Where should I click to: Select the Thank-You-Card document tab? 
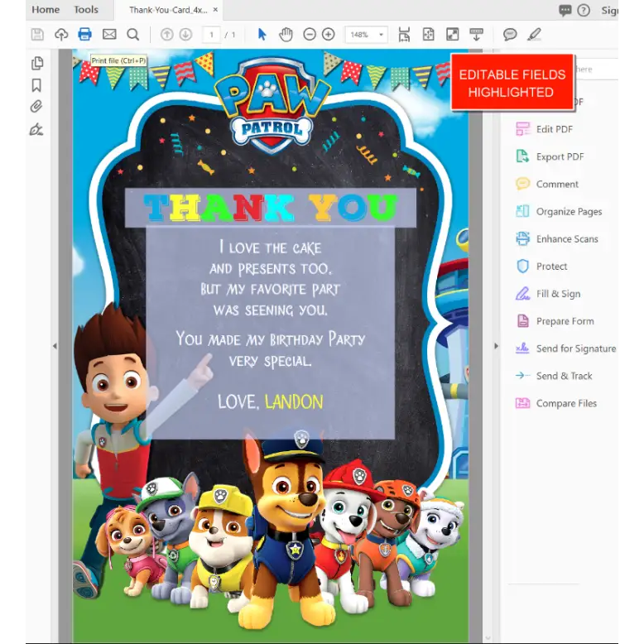[168, 10]
